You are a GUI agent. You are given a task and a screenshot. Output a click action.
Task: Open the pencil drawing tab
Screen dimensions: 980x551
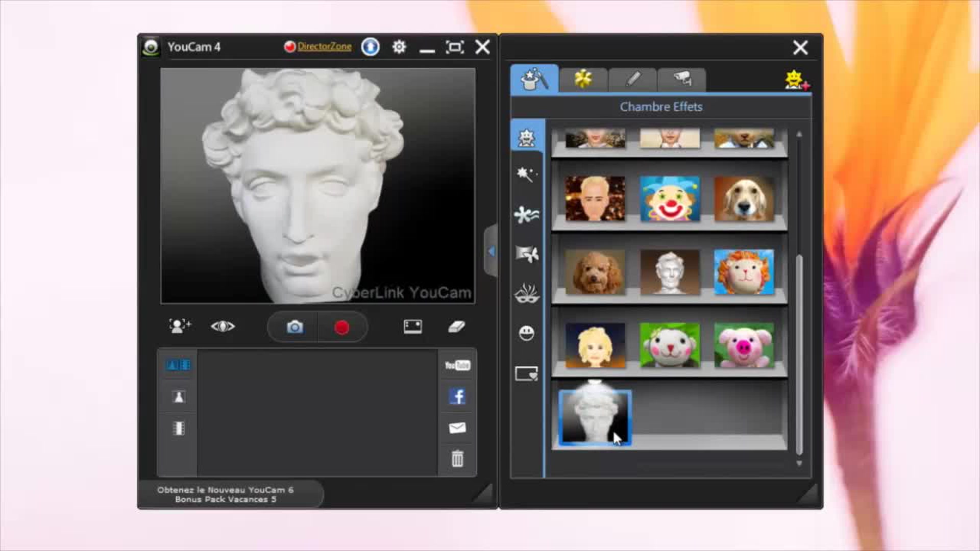point(633,79)
